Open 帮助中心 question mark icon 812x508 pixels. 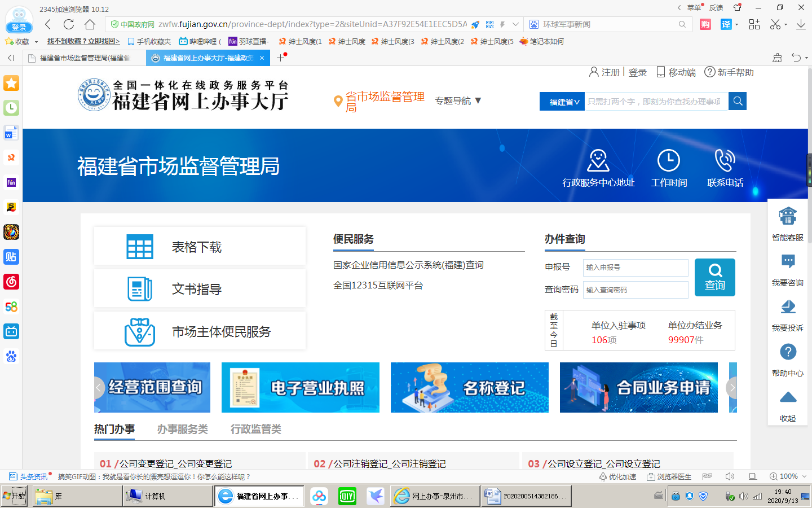point(788,352)
